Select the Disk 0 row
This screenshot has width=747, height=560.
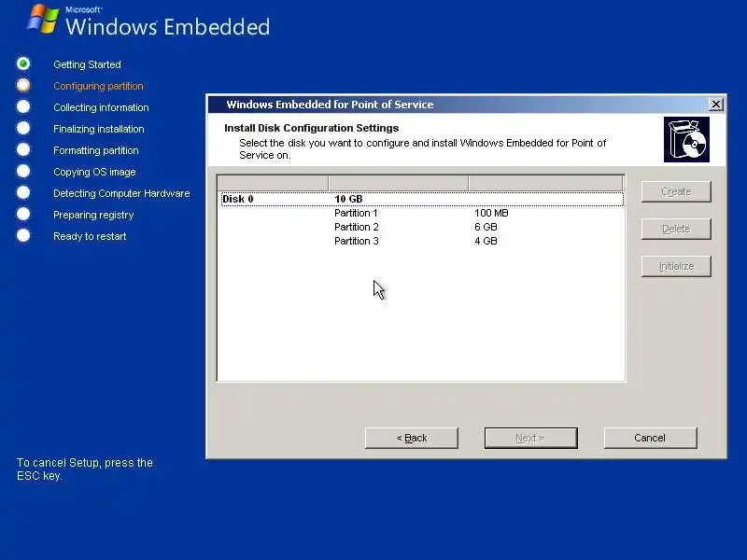point(422,199)
